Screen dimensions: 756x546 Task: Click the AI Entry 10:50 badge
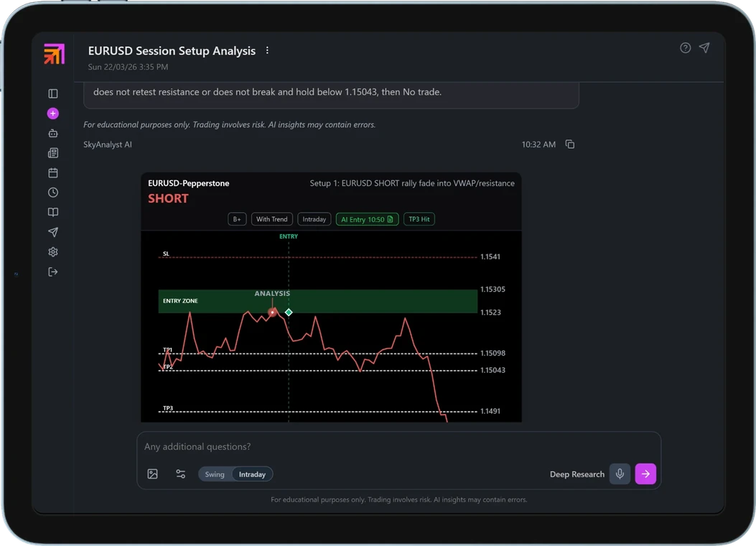click(367, 219)
